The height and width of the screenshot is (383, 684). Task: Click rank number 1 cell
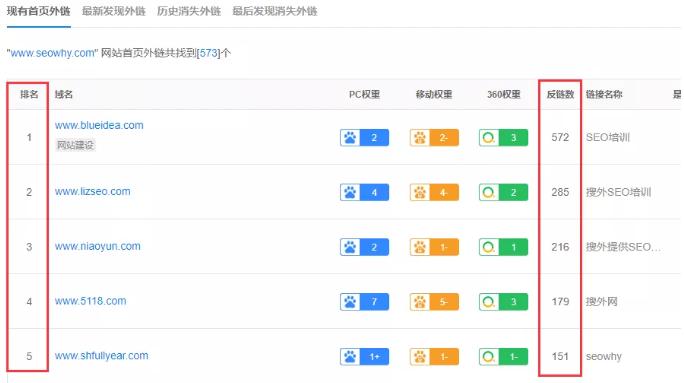pyautogui.click(x=29, y=137)
